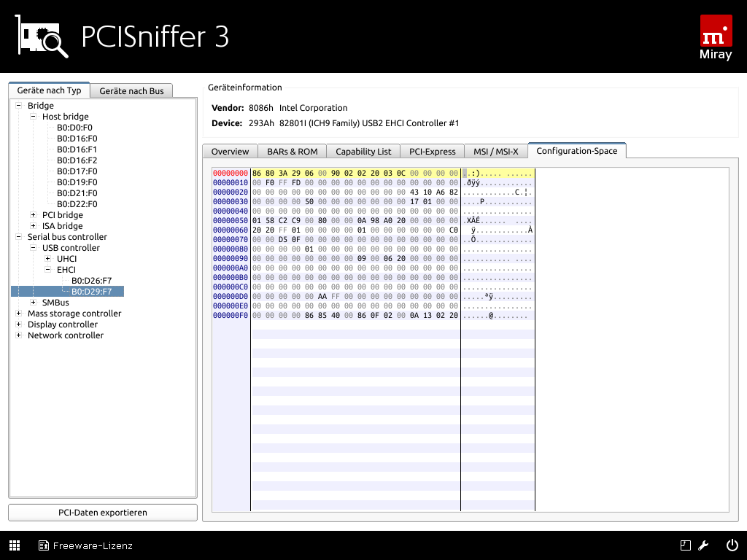Open the MSI / MSI-X tab
The width and height of the screenshot is (747, 560).
coord(496,152)
